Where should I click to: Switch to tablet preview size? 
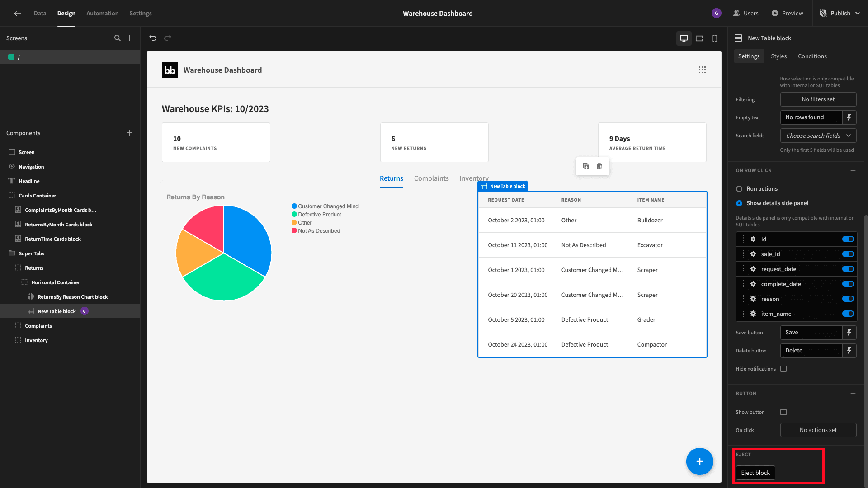(x=699, y=38)
